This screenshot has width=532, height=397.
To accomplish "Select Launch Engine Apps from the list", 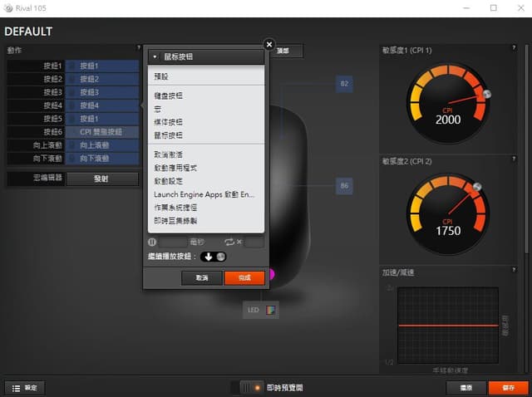I will tap(206, 194).
